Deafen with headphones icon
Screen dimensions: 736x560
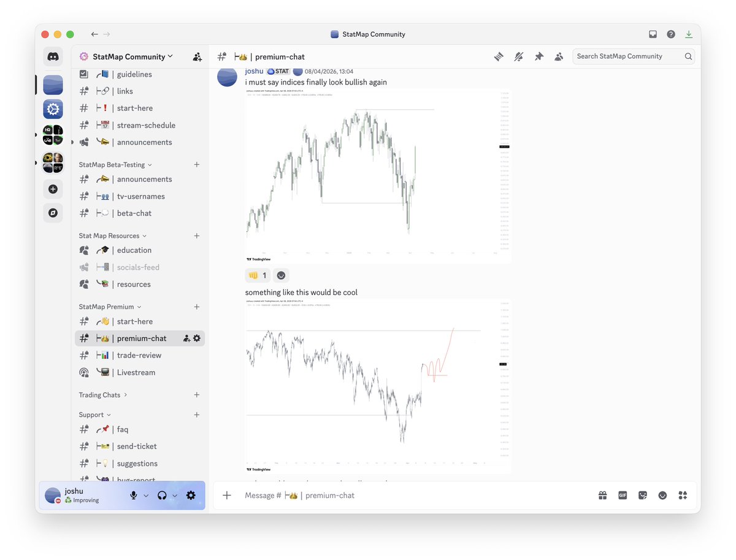click(x=162, y=496)
